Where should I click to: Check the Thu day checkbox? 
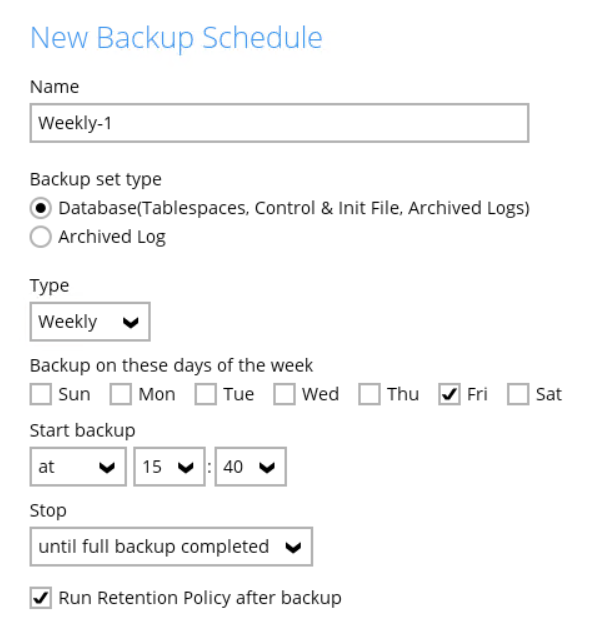coord(369,394)
